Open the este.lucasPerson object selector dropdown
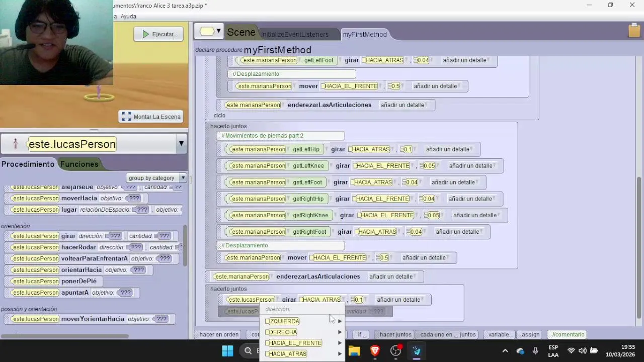This screenshot has height=362, width=644. point(181,144)
